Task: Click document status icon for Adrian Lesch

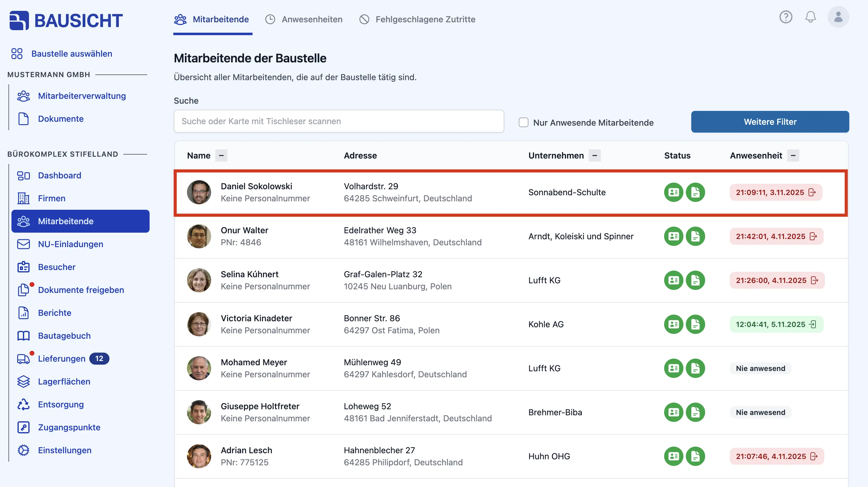Action: [695, 456]
